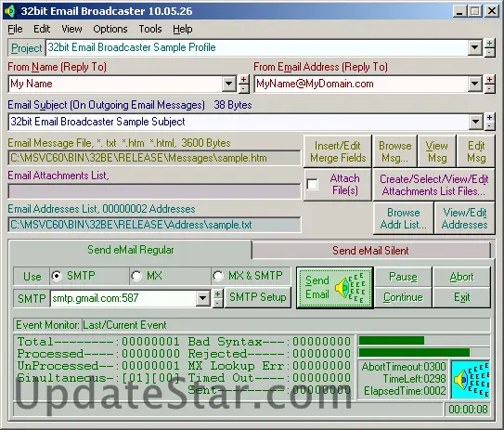Click the Abort button
Viewport: 504px width, 430px height.
coord(462,277)
